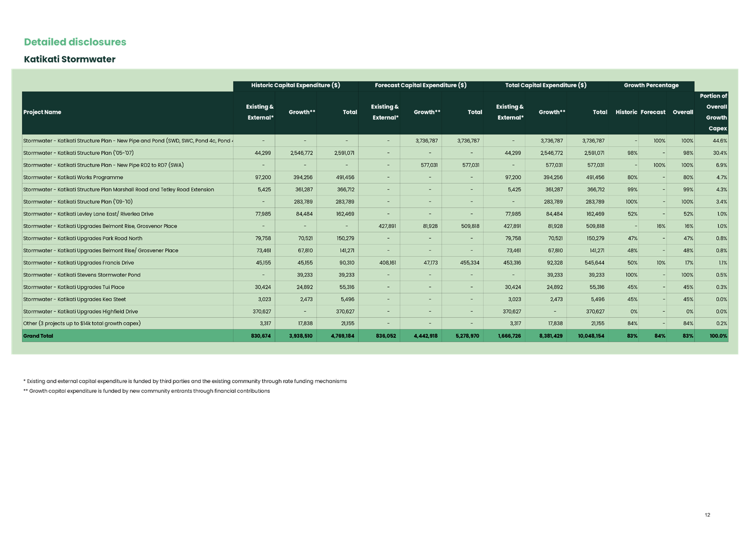Click grand total value 10,048,154
The height and width of the screenshot is (535, 756).
pyautogui.click(x=591, y=336)
